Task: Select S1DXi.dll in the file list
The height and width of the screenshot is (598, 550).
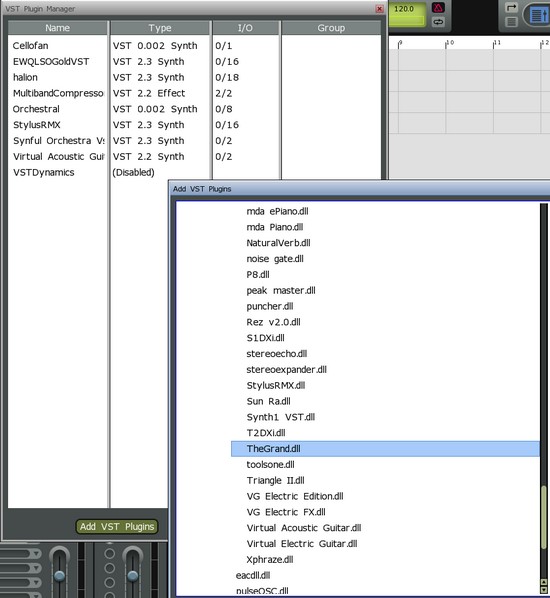Action: (x=265, y=338)
